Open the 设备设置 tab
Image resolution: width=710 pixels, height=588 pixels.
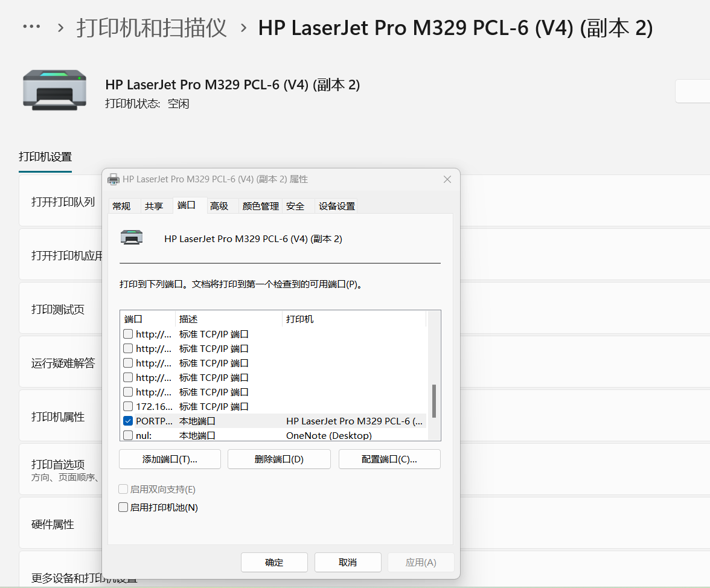click(x=336, y=206)
